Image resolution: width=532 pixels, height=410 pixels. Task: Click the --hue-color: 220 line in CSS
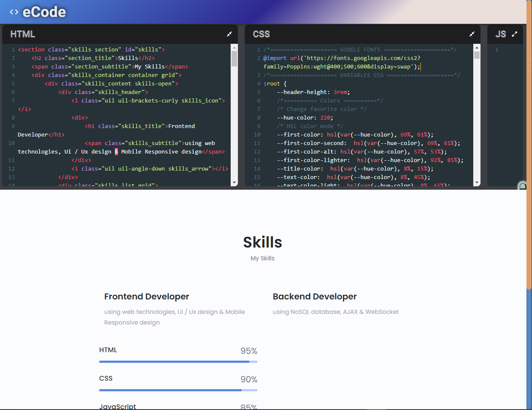pyautogui.click(x=305, y=118)
